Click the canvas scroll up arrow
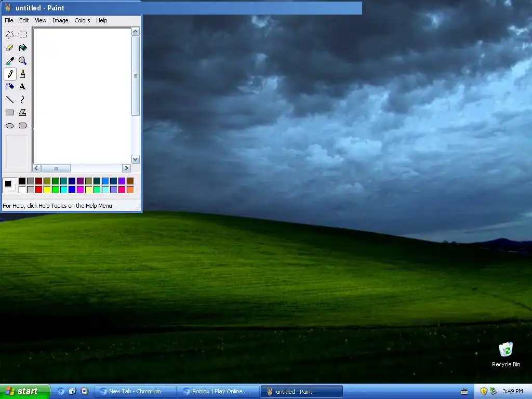Viewport: 532px width, 399px height. (136, 32)
